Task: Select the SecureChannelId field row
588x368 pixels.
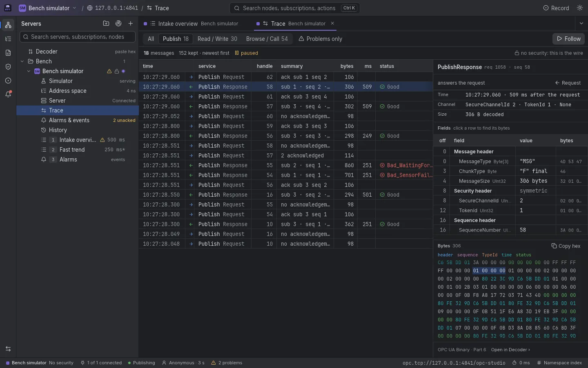Action: [x=510, y=200]
